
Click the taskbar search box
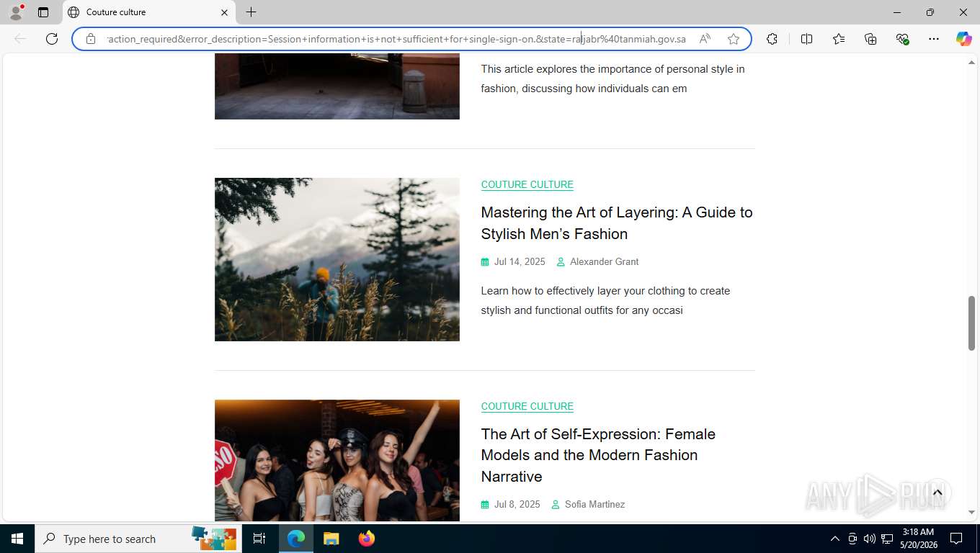138,539
